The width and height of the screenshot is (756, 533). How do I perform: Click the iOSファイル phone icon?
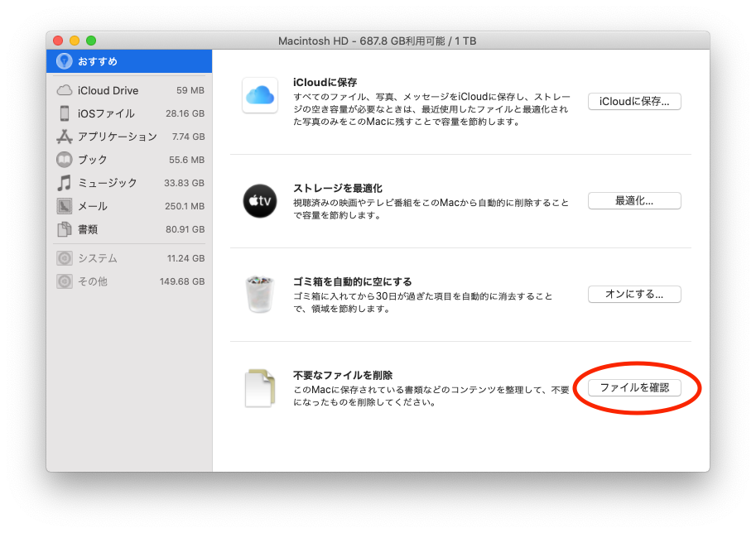pos(65,113)
